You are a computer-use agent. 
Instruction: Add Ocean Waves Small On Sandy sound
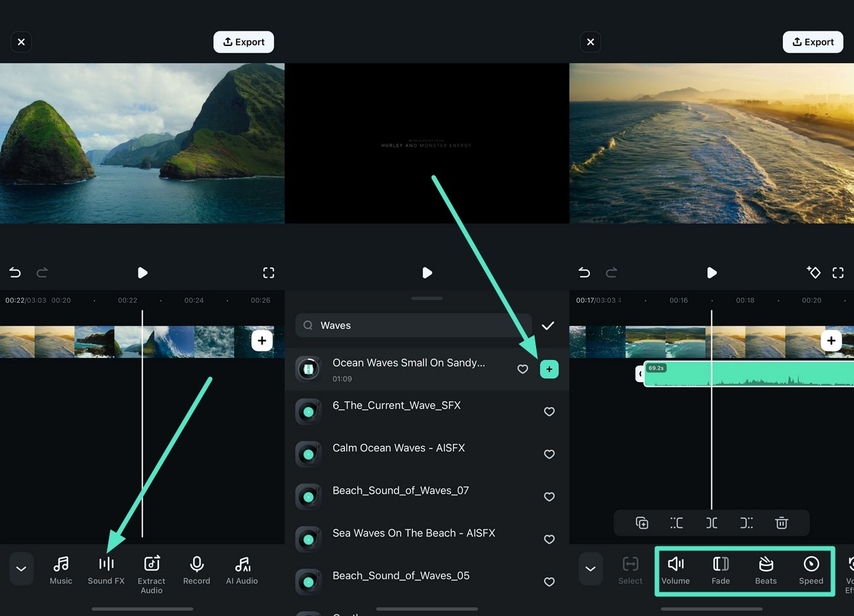coord(549,369)
